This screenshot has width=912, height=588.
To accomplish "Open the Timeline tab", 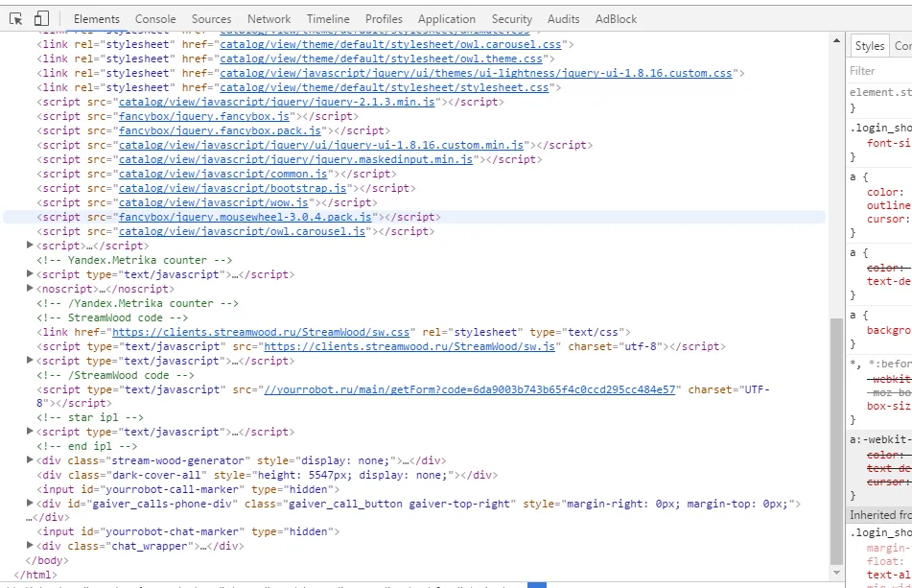I will click(328, 19).
